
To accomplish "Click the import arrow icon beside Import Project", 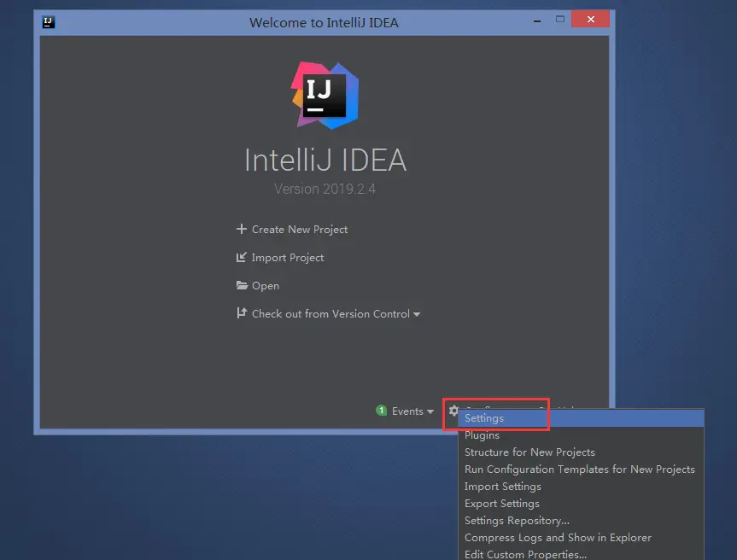I will pyautogui.click(x=241, y=257).
